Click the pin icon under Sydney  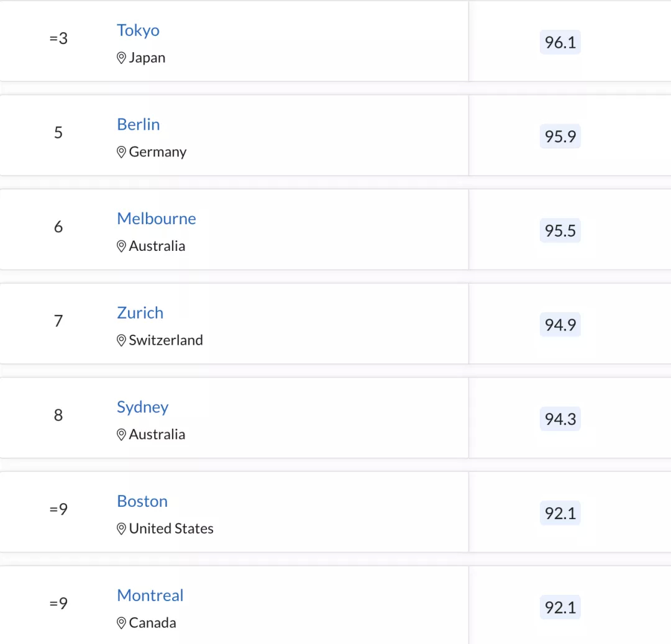coord(121,435)
